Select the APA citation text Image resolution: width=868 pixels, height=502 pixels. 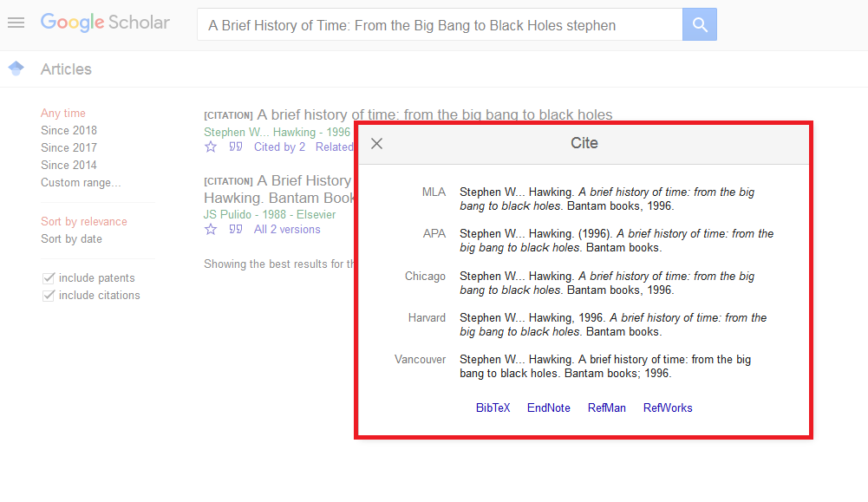pyautogui.click(x=617, y=241)
